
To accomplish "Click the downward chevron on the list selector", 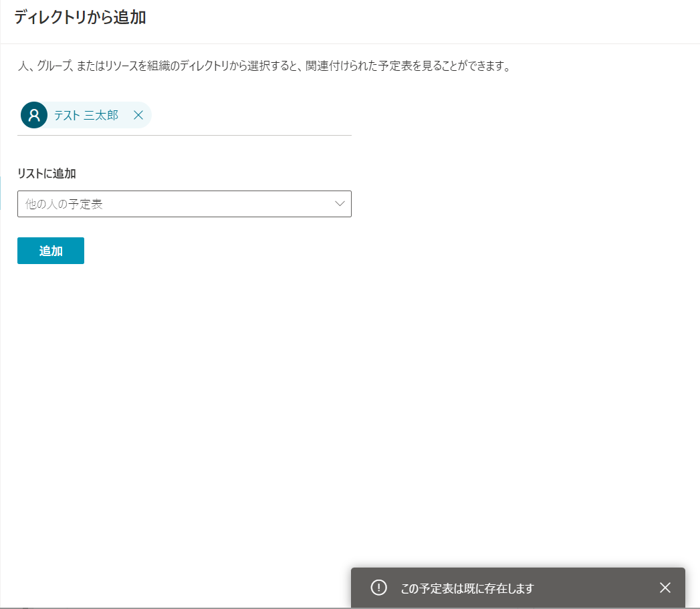I will pyautogui.click(x=339, y=204).
